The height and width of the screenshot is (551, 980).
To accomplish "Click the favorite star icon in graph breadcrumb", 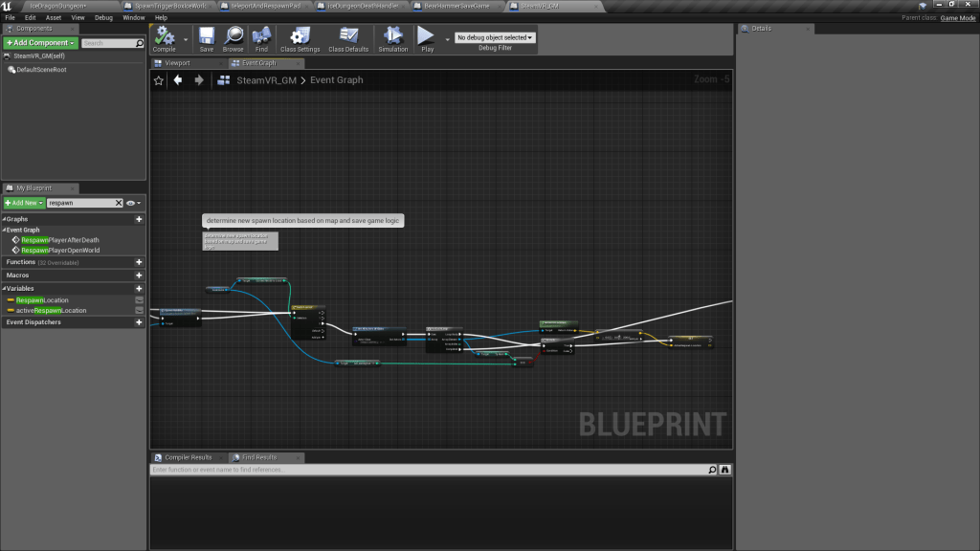I will [159, 80].
